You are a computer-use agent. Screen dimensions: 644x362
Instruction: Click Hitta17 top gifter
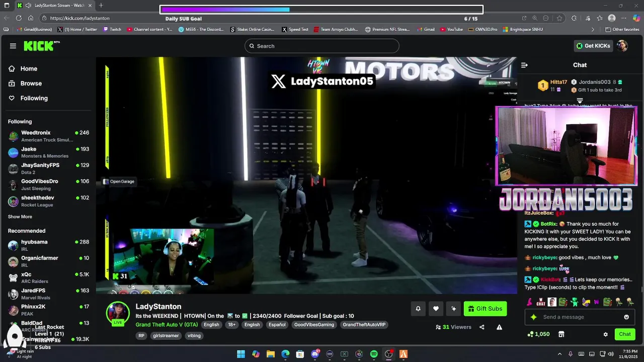(x=552, y=85)
